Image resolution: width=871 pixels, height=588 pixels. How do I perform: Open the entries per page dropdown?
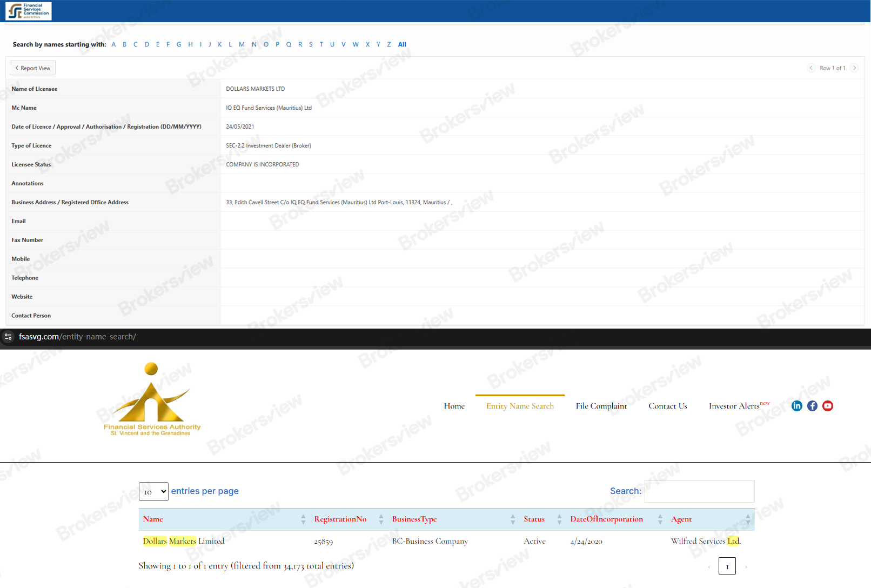point(153,491)
